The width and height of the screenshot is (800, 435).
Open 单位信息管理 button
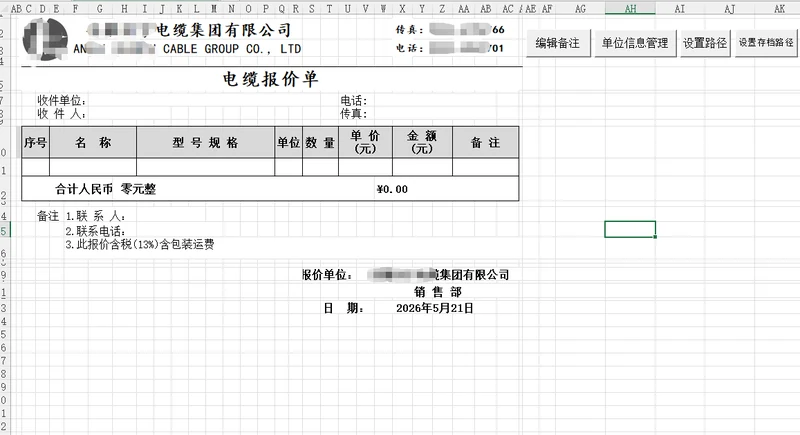(x=635, y=43)
